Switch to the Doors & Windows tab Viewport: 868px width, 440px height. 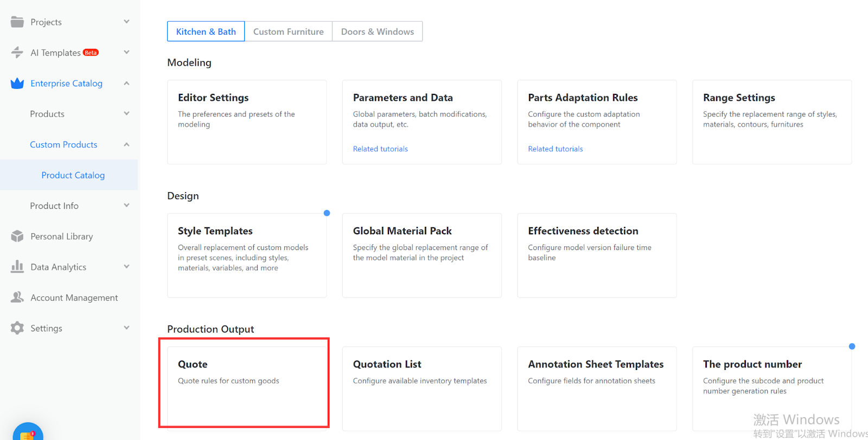377,31
